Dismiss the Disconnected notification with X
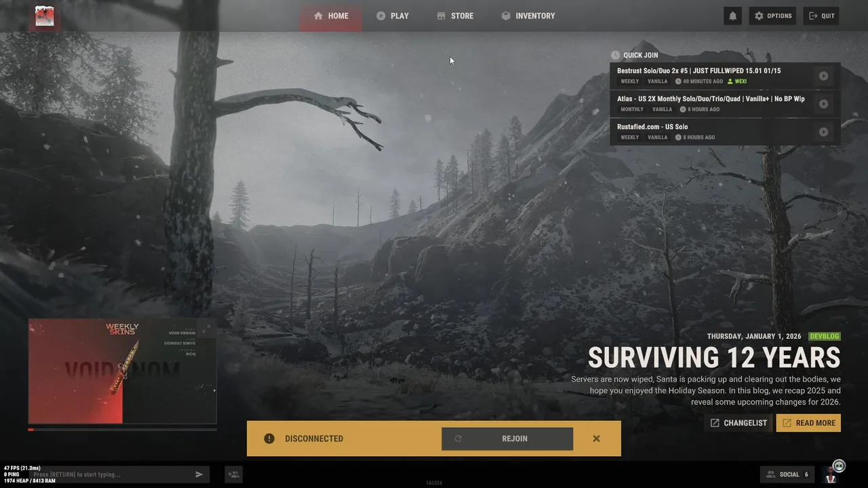Screen dimensions: 868x488 [597, 439]
